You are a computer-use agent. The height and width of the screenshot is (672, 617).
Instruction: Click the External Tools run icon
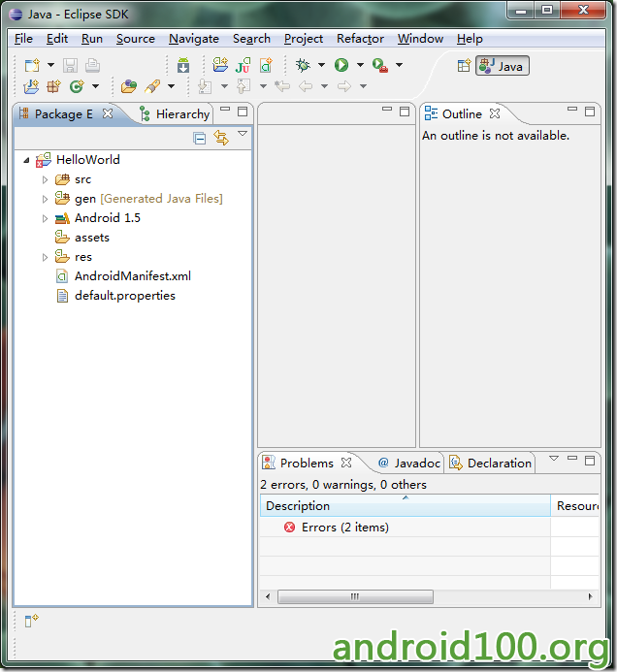(380, 65)
